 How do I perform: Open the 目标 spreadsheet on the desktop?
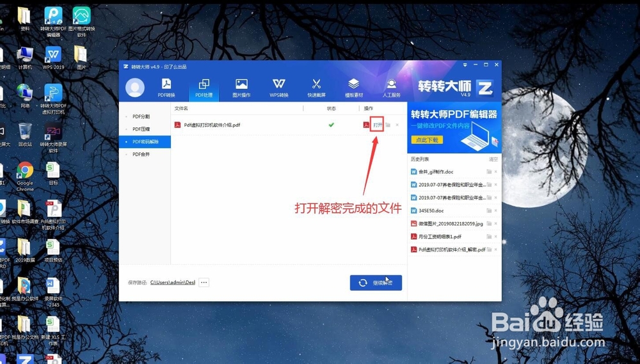(x=53, y=173)
